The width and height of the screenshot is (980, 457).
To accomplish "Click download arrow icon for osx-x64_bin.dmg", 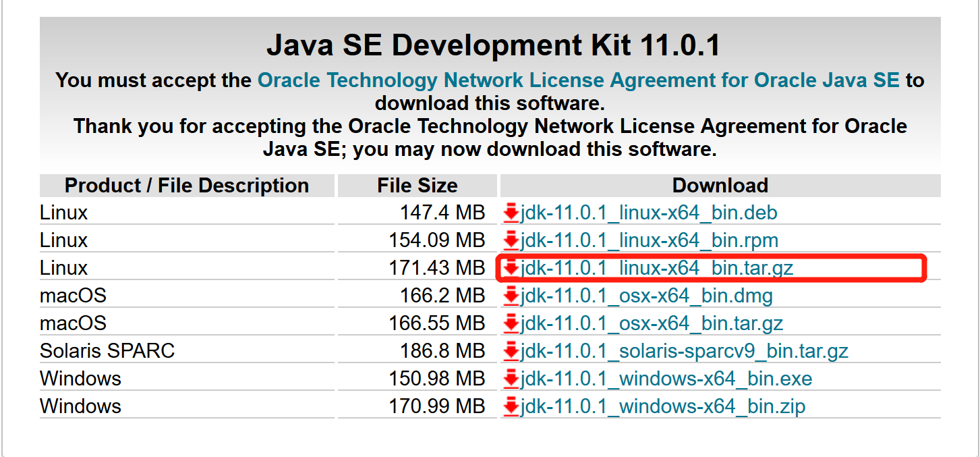I will pyautogui.click(x=511, y=296).
